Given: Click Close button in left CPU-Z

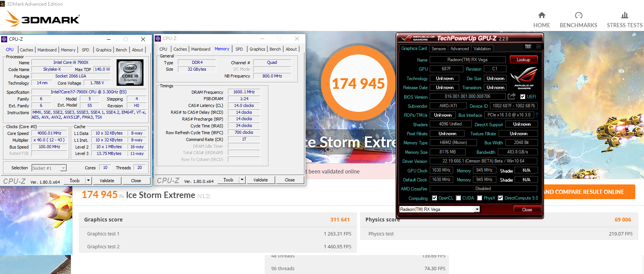Looking at the screenshot, I should 136,181.
